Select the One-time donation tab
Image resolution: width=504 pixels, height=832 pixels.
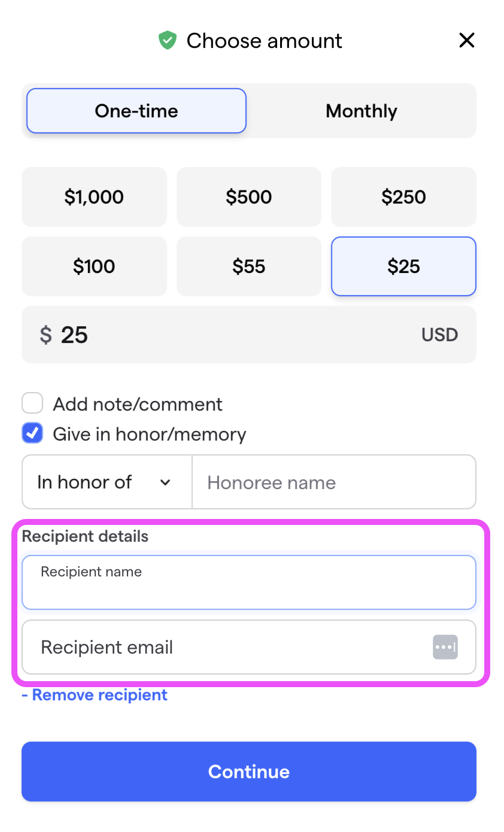tap(136, 111)
